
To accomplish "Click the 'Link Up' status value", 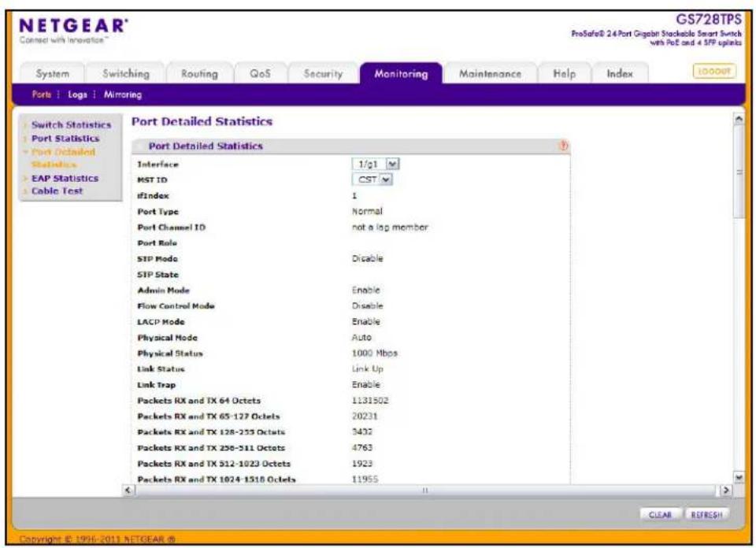I will click(x=368, y=368).
